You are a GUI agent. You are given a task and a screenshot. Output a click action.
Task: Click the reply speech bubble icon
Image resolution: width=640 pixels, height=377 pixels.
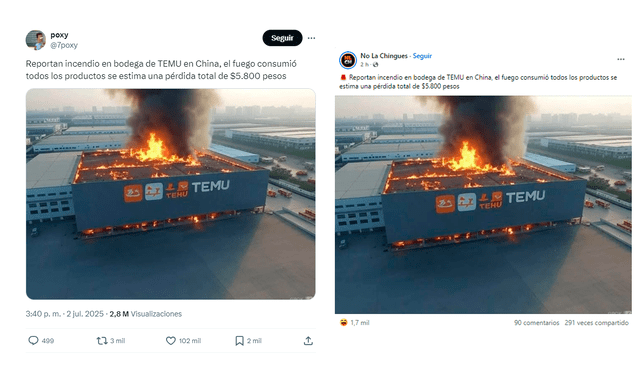(x=33, y=340)
